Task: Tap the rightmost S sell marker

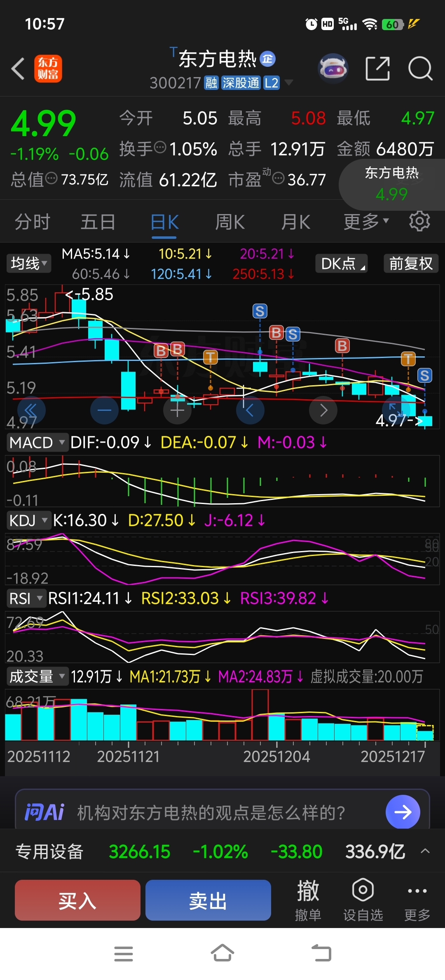Action: tap(425, 375)
